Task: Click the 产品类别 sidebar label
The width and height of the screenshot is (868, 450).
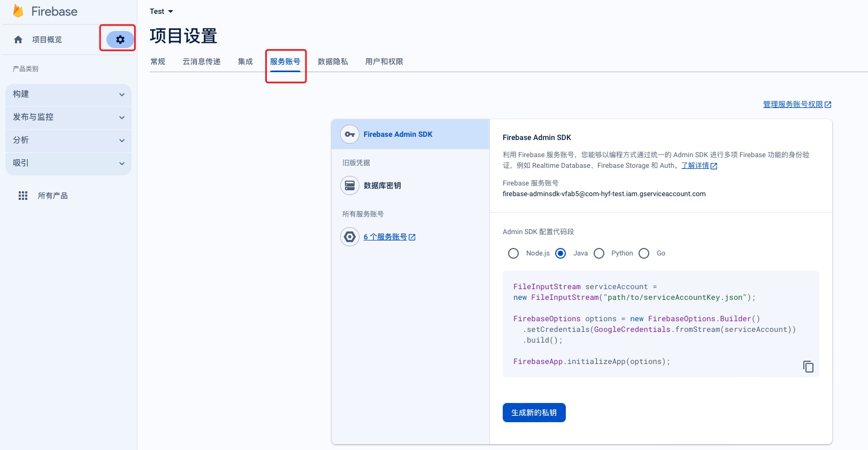Action: [26, 69]
